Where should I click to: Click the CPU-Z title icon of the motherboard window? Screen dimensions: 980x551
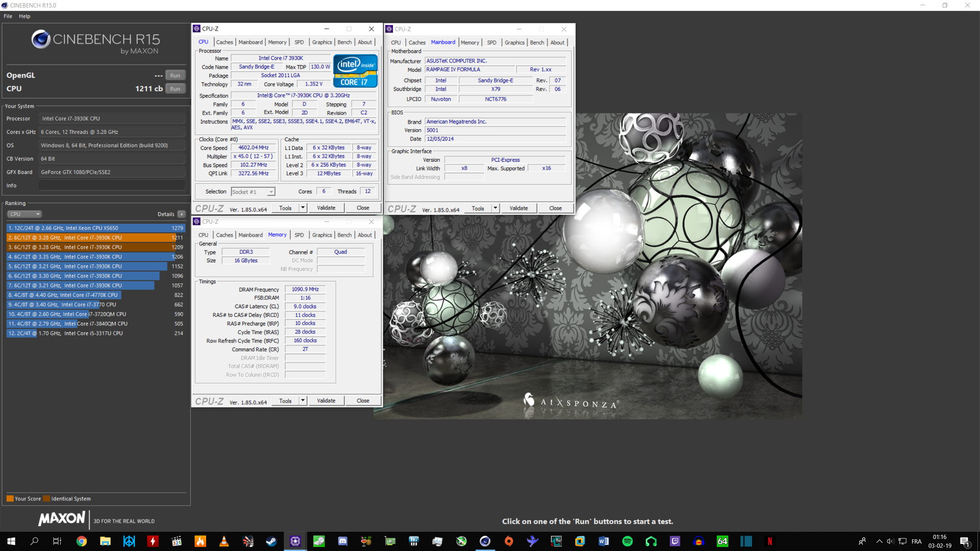(x=389, y=29)
